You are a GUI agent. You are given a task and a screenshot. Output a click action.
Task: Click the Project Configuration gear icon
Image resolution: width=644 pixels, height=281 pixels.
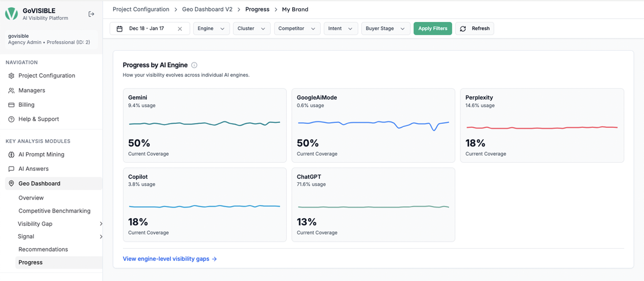[x=11, y=76]
